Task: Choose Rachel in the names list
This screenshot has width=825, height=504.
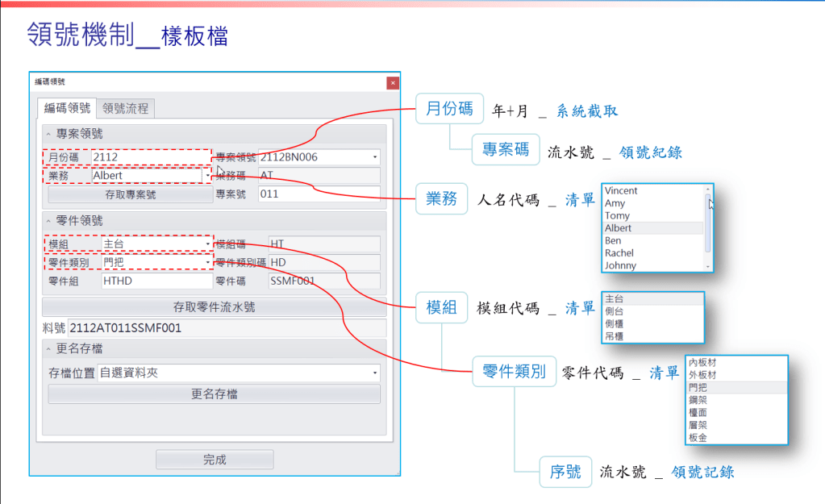Action: (x=619, y=253)
